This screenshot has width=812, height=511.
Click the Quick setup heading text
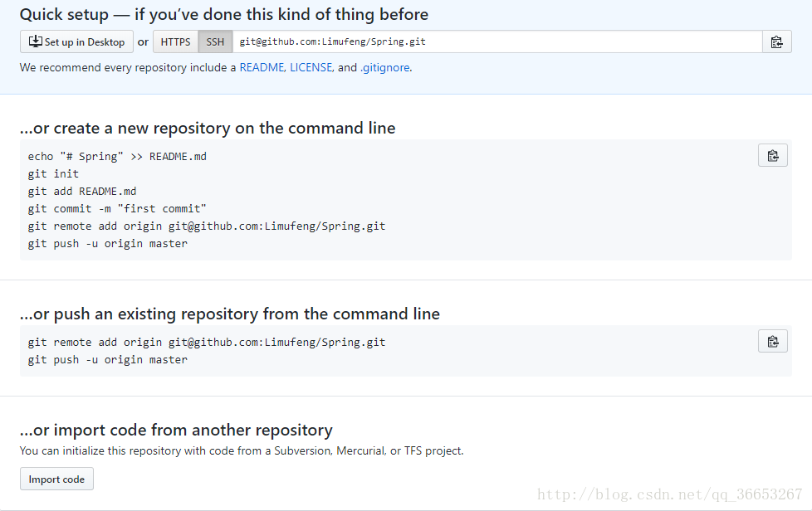223,14
